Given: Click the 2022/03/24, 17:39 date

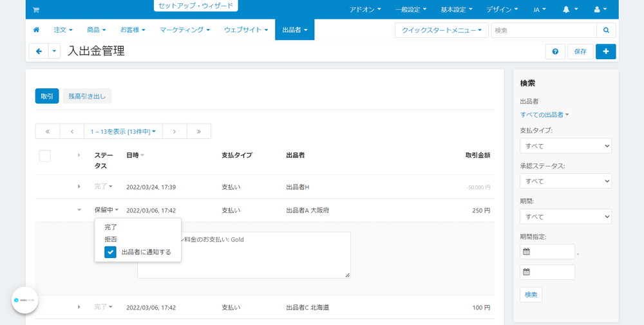Looking at the screenshot, I should (x=151, y=187).
